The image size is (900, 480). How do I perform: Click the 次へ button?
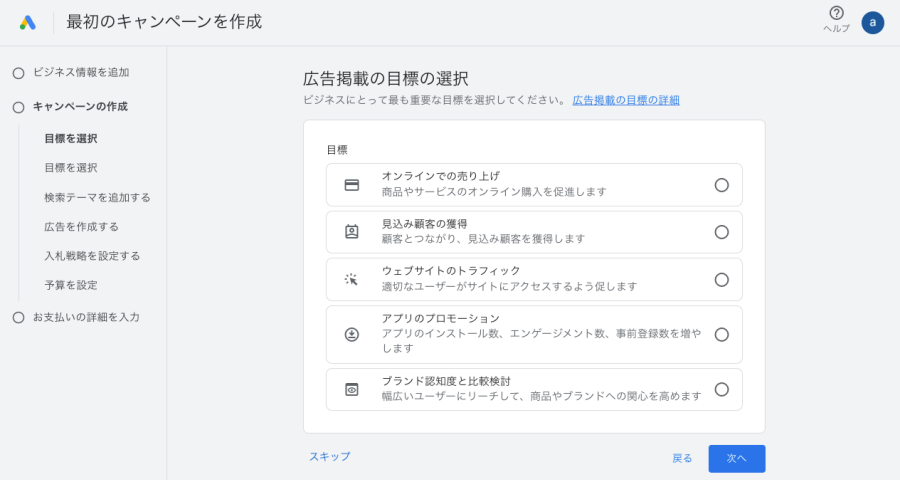click(x=736, y=458)
